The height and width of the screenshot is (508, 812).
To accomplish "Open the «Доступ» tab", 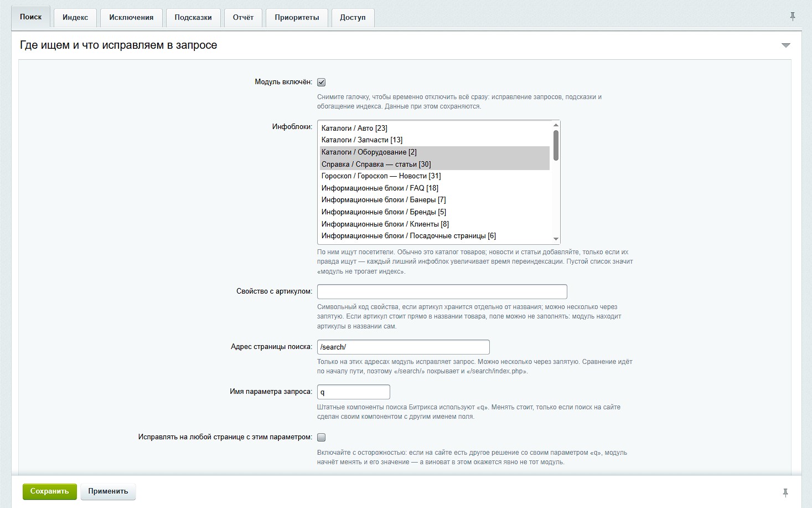I will pyautogui.click(x=353, y=17).
